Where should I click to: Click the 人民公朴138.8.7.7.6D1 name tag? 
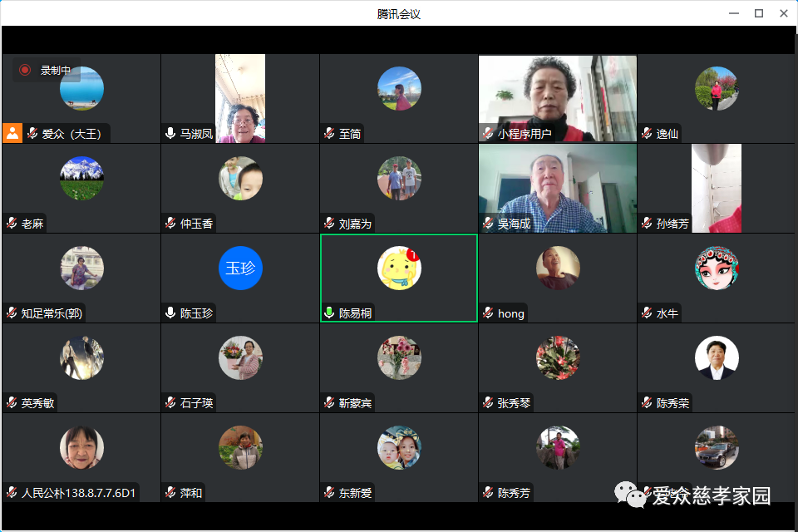pyautogui.click(x=79, y=493)
